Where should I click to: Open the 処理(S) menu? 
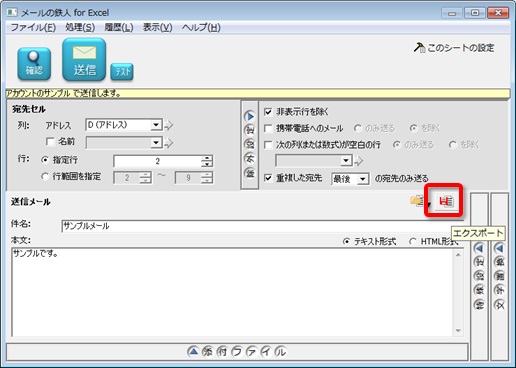tap(80, 27)
